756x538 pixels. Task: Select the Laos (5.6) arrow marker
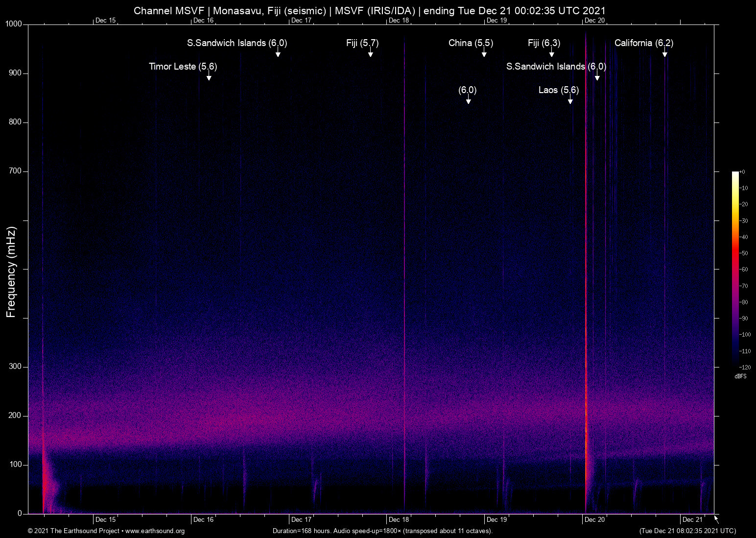pos(570,99)
